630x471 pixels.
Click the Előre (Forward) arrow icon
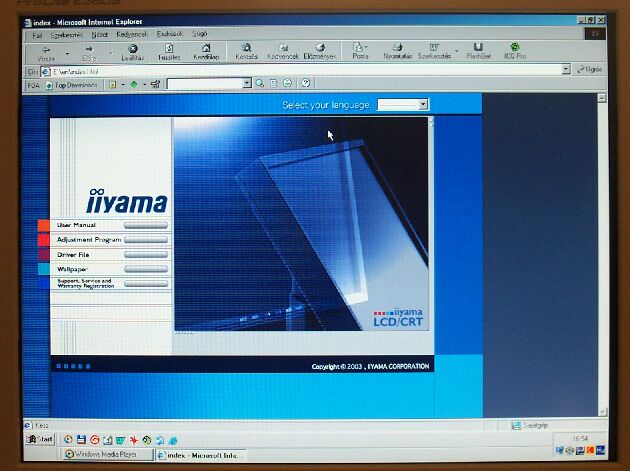[x=89, y=49]
